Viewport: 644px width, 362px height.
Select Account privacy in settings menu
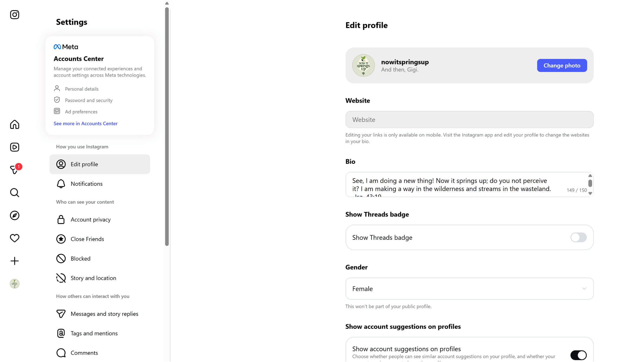coord(90,219)
